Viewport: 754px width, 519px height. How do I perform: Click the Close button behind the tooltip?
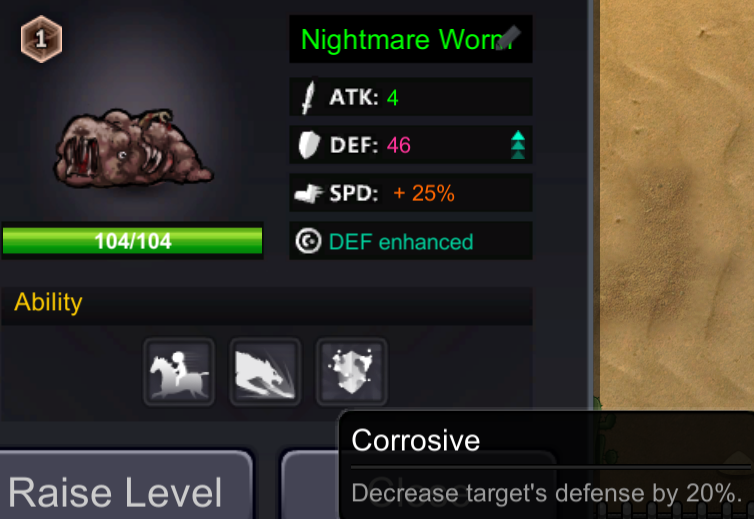pos(310,484)
